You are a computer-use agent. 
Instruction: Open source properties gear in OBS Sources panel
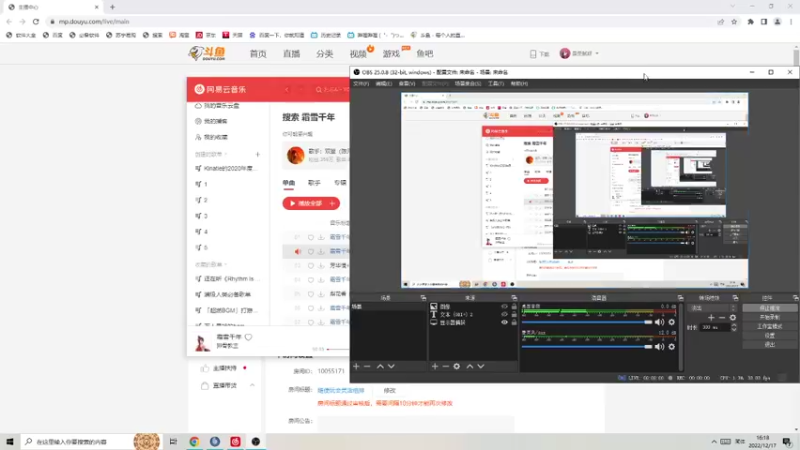457,366
